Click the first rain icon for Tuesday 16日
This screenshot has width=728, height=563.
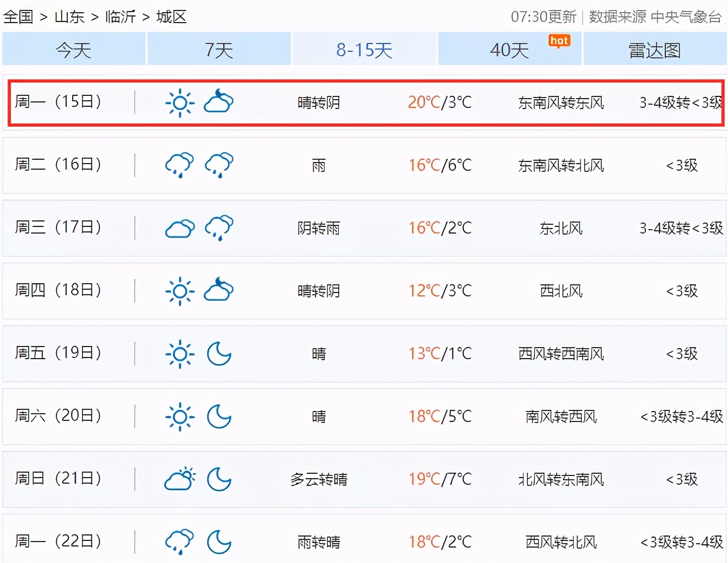[x=180, y=165]
